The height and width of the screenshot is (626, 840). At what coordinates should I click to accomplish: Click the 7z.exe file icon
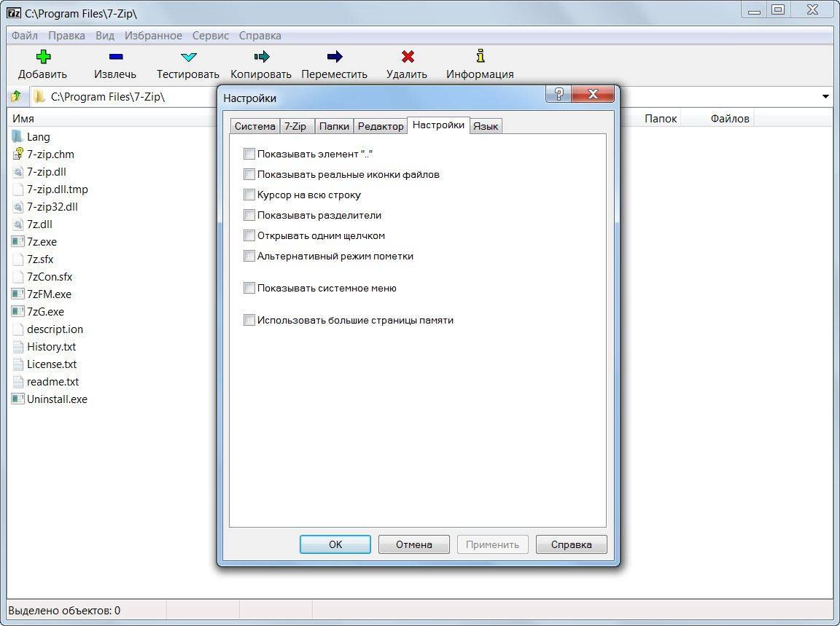point(17,241)
